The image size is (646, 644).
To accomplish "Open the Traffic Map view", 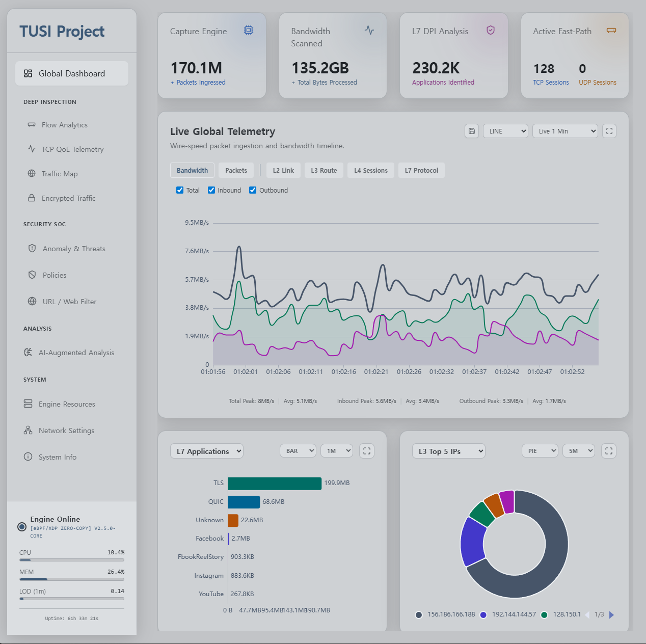I will [60, 173].
